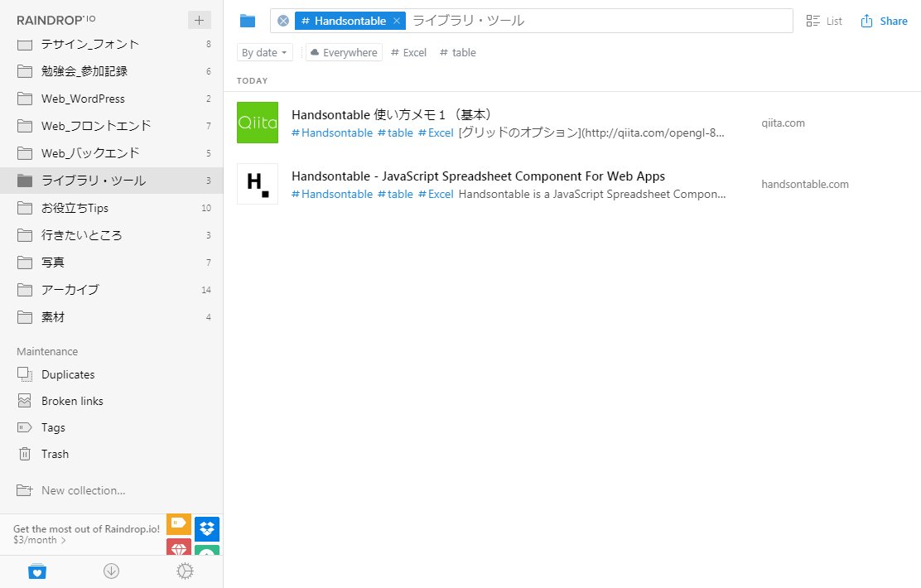Click the search field ライブラリ・ツール text
This screenshot has width=921, height=588.
(x=468, y=22)
